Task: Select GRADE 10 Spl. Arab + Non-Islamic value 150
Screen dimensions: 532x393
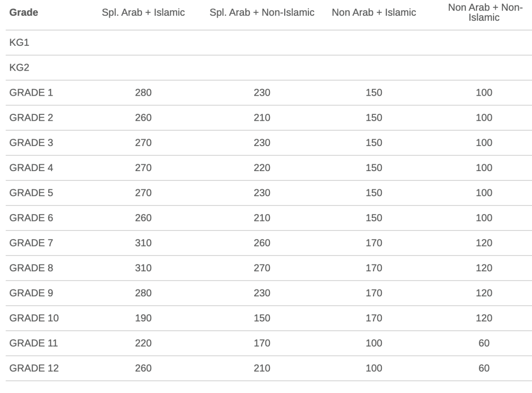Action: pyautogui.click(x=262, y=318)
